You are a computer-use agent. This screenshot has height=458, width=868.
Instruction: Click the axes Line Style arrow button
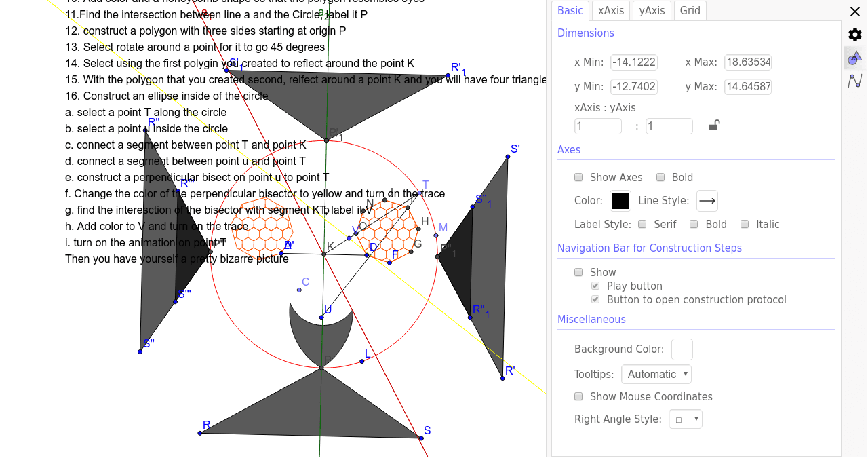pos(707,201)
